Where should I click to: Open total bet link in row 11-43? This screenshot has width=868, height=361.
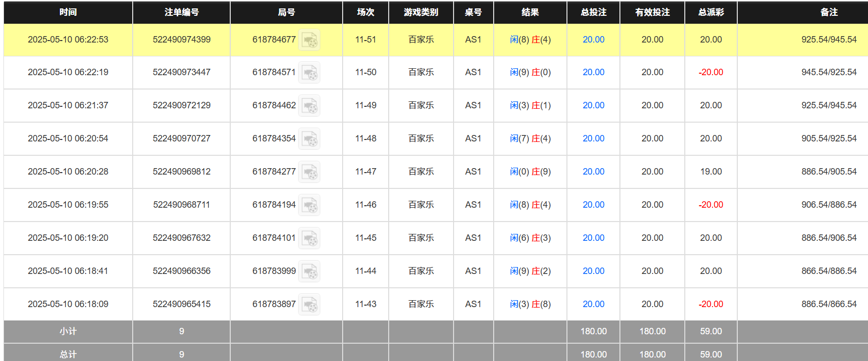tap(593, 304)
